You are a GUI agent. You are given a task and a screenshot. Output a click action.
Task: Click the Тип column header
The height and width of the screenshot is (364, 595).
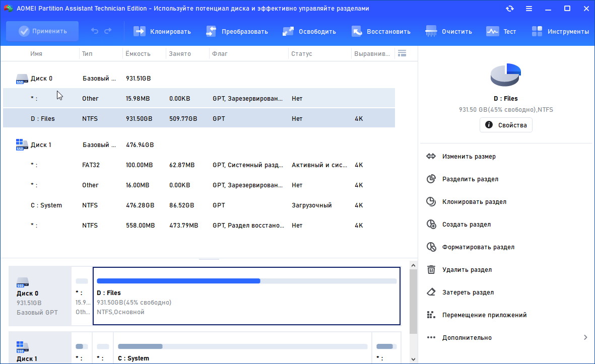coord(87,54)
